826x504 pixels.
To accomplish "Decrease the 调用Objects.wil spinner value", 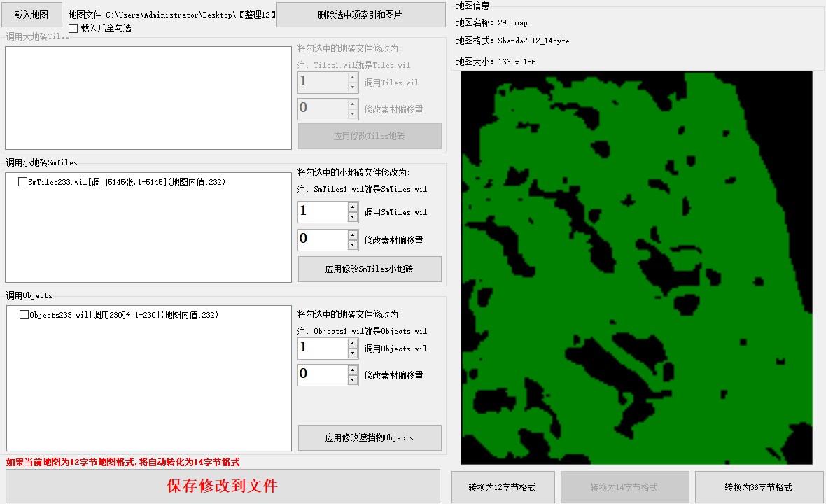I will click(x=353, y=353).
